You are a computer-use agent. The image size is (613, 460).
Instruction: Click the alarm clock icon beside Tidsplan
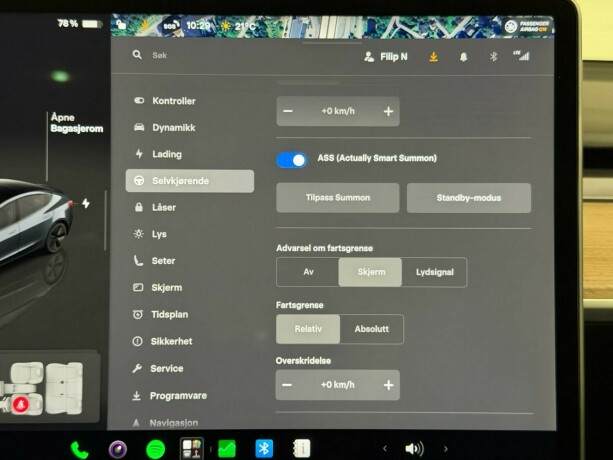click(138, 314)
